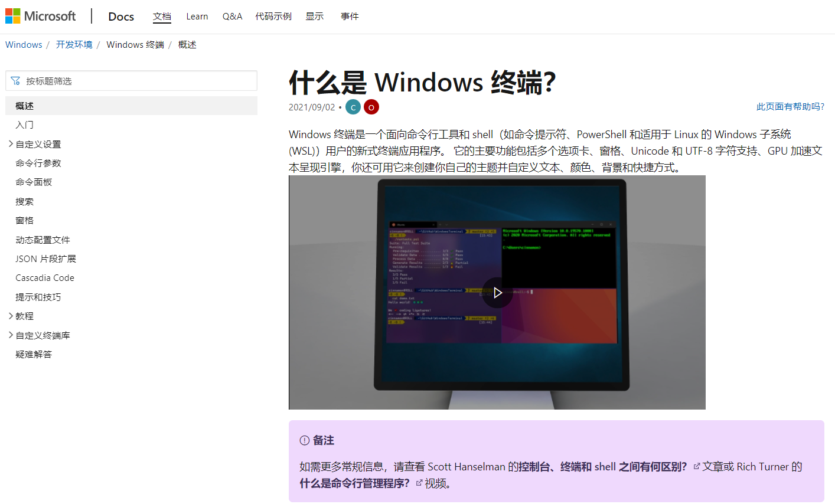Open 窗格 sidebar item
This screenshot has width=835, height=504.
(x=25, y=221)
